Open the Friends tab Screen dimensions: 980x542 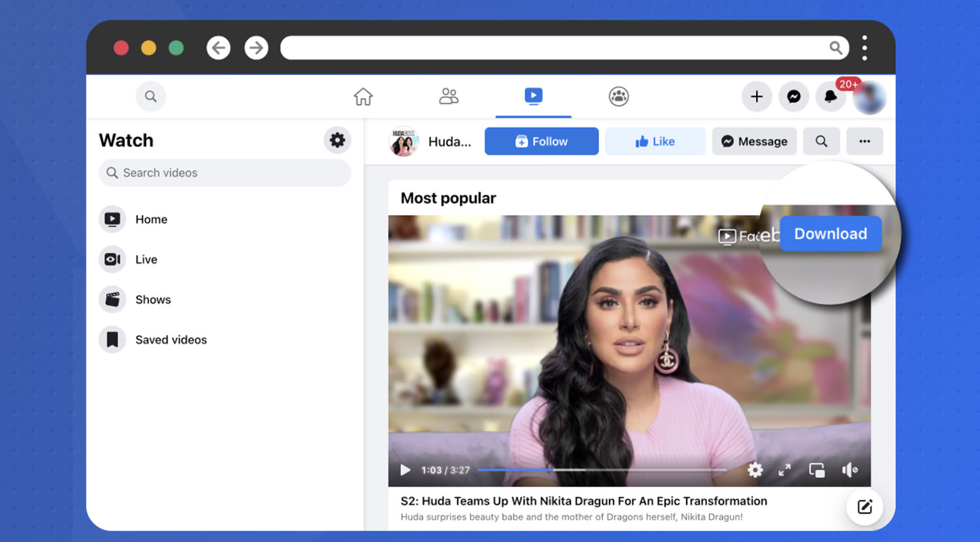[x=448, y=97]
